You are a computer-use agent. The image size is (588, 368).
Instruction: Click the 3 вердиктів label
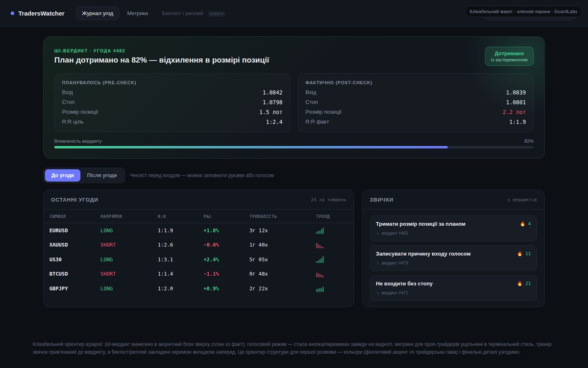click(522, 200)
